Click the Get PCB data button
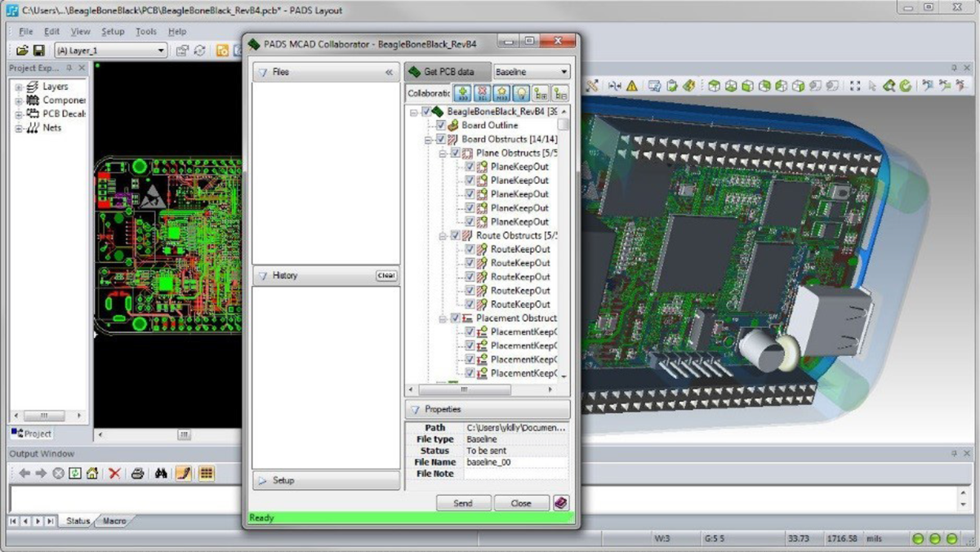Viewport: 980px width, 552px height. pyautogui.click(x=448, y=72)
